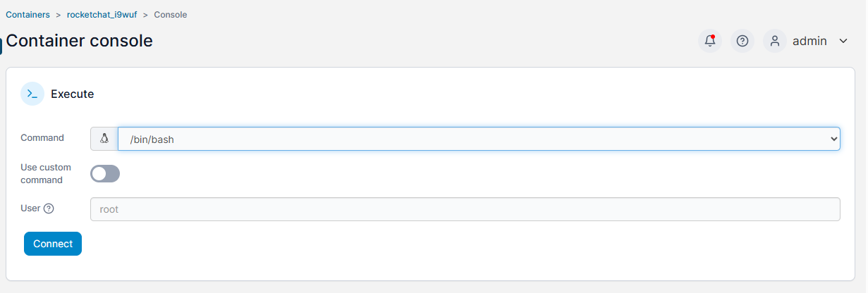Screen dimensions: 868x293
Task: Focus the User input field showing root
Action: pos(465,209)
